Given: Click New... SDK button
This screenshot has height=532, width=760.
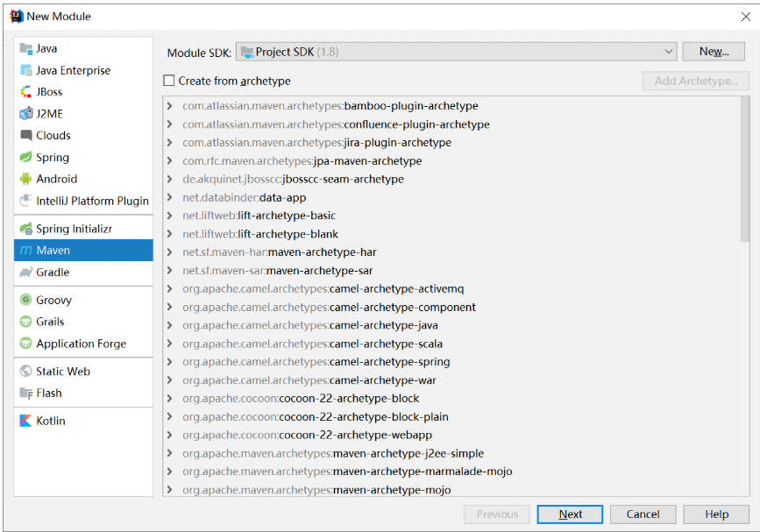Looking at the screenshot, I should tap(714, 52).
